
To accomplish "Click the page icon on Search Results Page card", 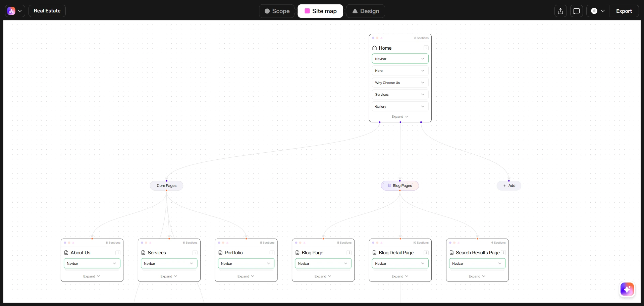I will [x=452, y=253].
